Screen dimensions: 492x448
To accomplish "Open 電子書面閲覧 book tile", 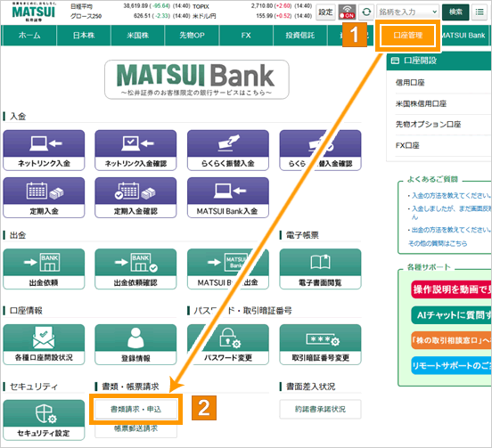I will pos(320,269).
